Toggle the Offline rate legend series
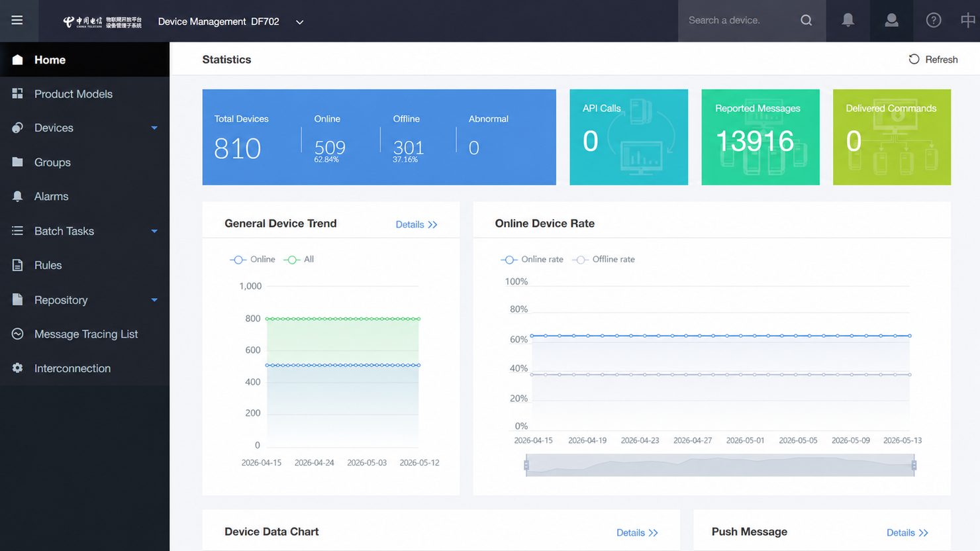 [x=603, y=260]
